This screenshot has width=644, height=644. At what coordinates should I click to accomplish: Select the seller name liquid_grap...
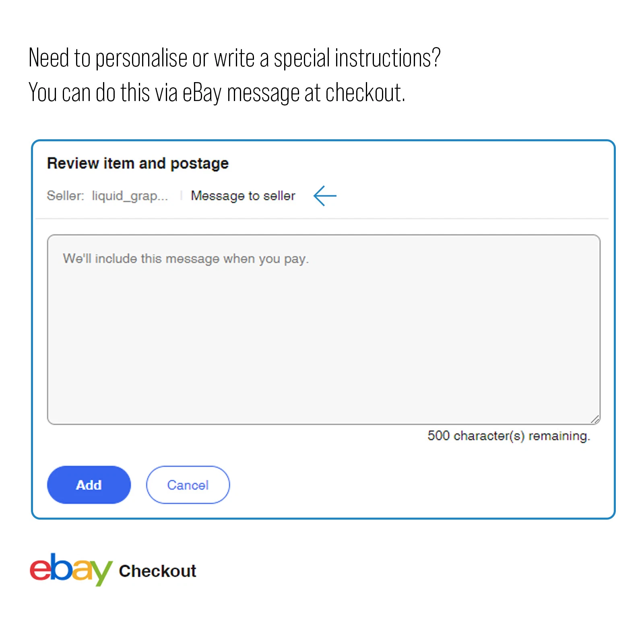(x=130, y=196)
